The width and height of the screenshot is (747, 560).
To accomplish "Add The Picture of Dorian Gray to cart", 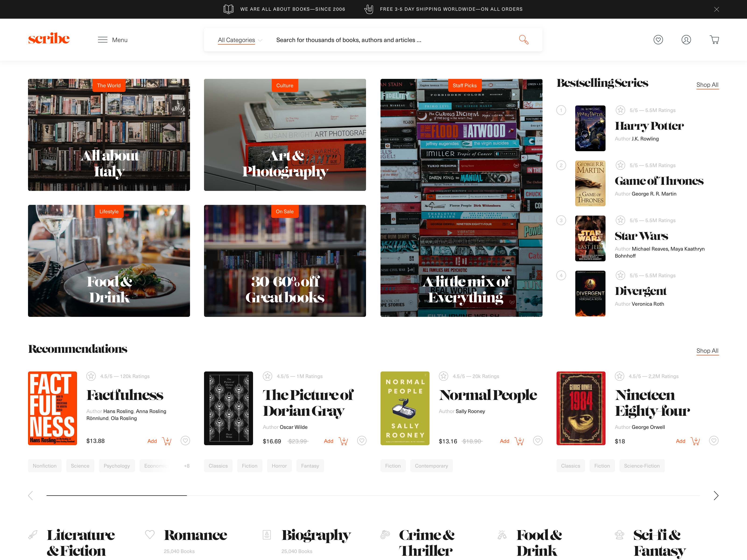I will tap(336, 441).
